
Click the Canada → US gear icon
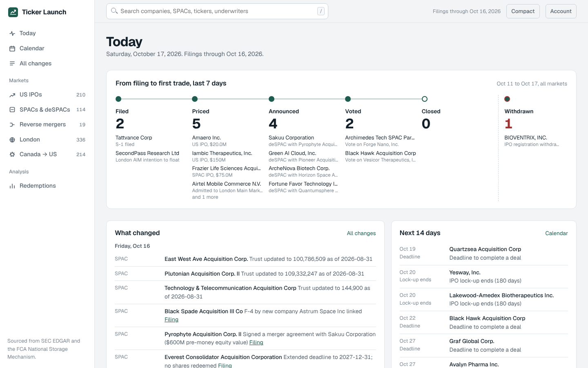pyautogui.click(x=12, y=155)
